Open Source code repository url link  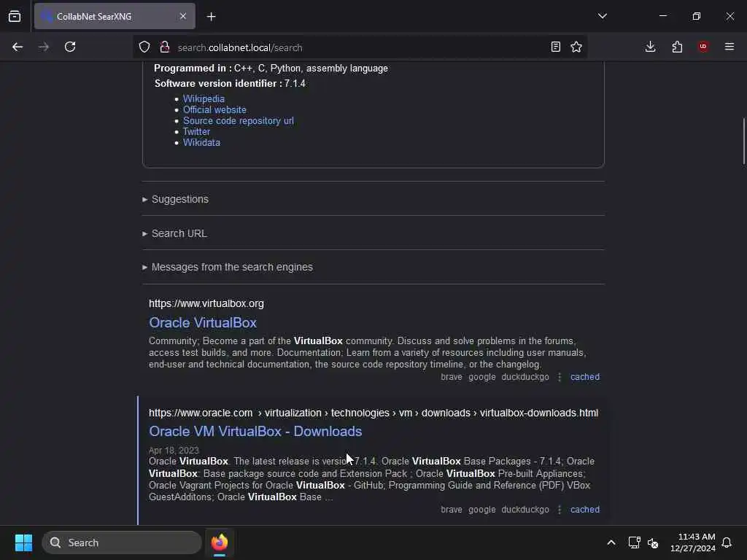[239, 120]
